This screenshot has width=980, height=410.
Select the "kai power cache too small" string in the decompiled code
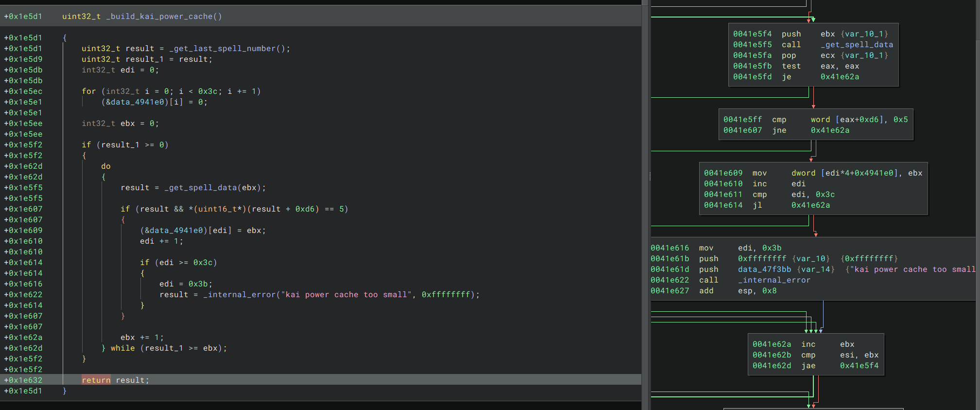(x=346, y=295)
